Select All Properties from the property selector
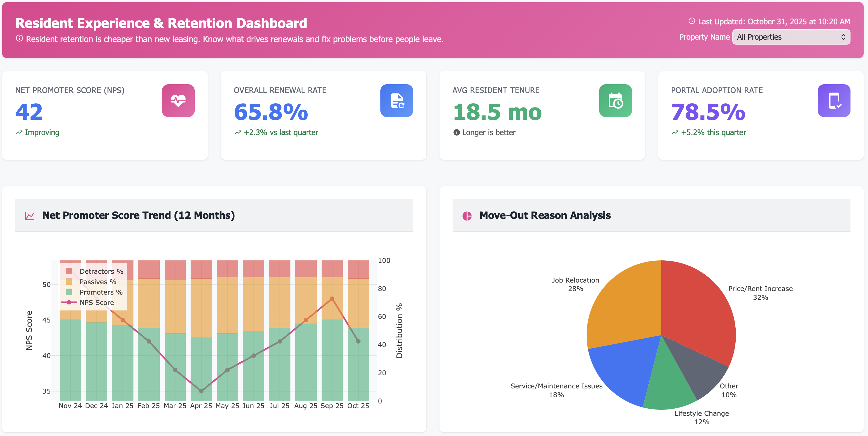 tap(759, 37)
